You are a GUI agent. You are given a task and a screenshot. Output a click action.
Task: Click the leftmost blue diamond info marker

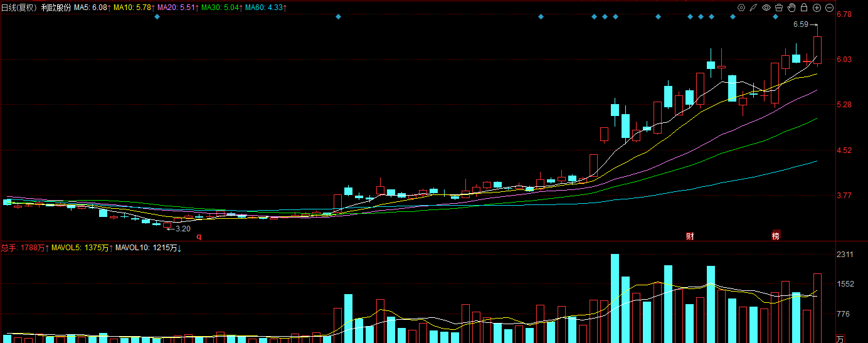[157, 17]
